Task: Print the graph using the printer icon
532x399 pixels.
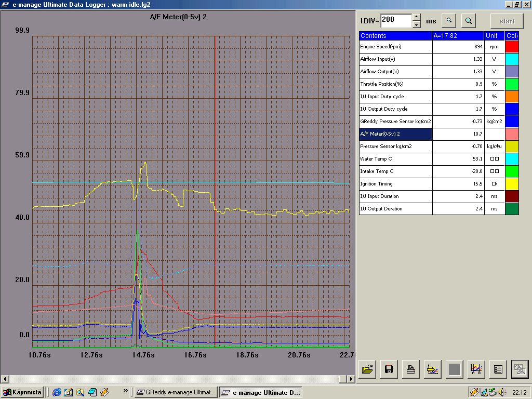Action: 410,369
